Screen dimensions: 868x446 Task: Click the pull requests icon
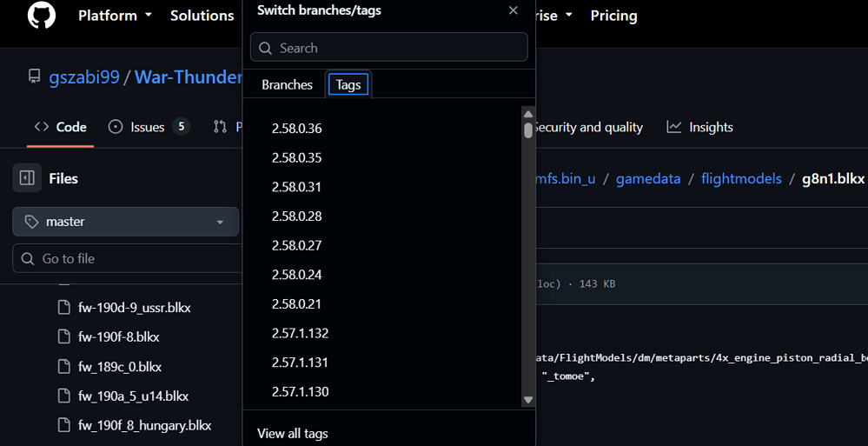tap(220, 127)
